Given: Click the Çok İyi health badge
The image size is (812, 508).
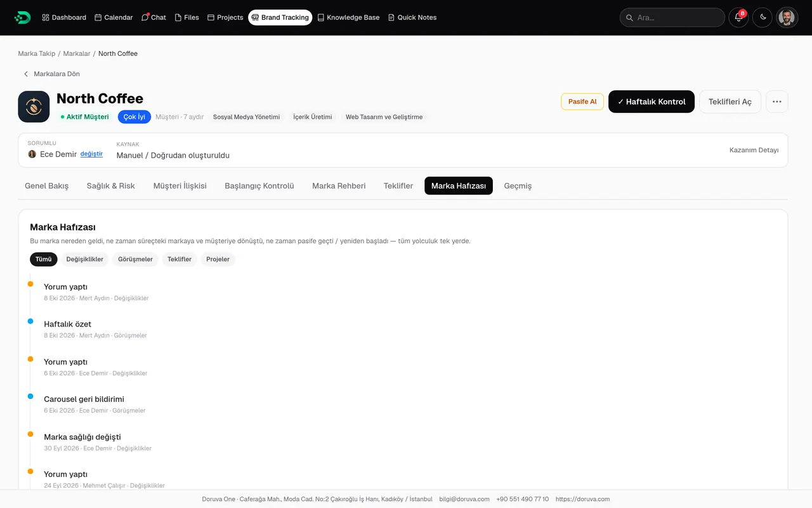Looking at the screenshot, I should [134, 117].
